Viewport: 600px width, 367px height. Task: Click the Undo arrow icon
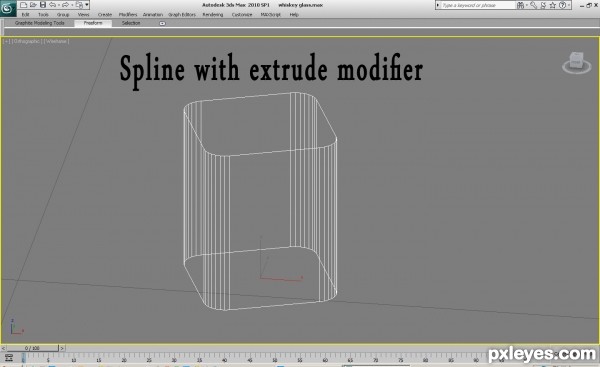(53, 5)
